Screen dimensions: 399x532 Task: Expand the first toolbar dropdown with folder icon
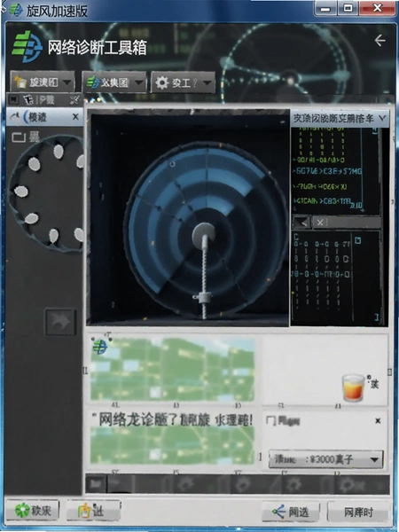43,82
